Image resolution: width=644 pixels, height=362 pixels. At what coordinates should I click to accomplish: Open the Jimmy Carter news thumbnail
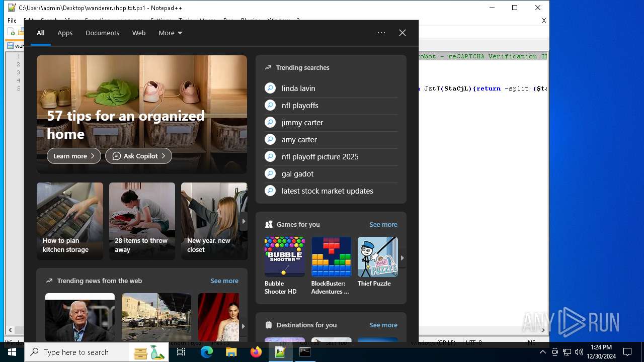(x=80, y=317)
